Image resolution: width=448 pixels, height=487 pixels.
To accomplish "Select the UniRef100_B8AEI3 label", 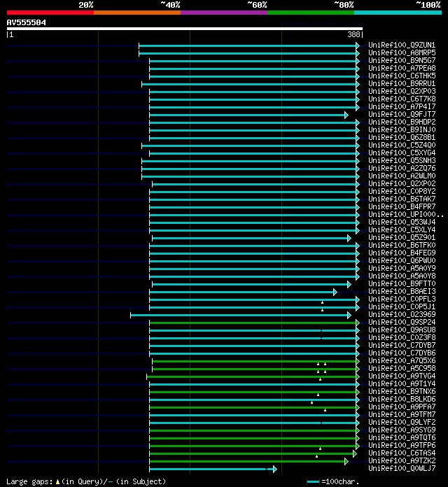I will (402, 291).
